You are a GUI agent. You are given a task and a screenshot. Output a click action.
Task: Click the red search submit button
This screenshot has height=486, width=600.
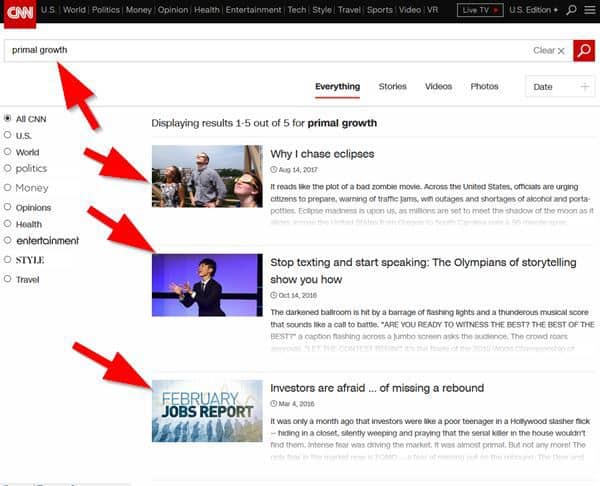584,51
